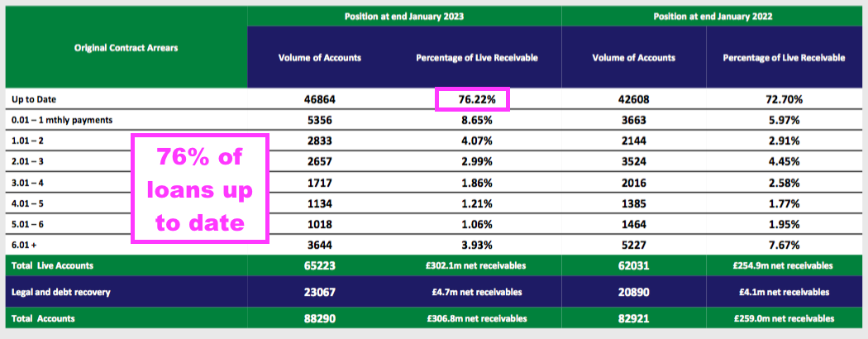Click "Percentage of Live Receivable" under January 2022

tap(784, 58)
